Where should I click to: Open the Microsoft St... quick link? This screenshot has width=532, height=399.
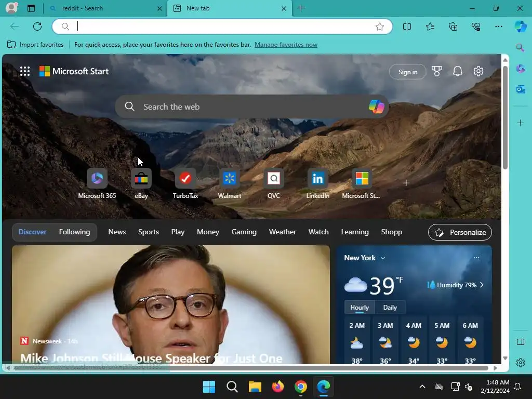361,183
